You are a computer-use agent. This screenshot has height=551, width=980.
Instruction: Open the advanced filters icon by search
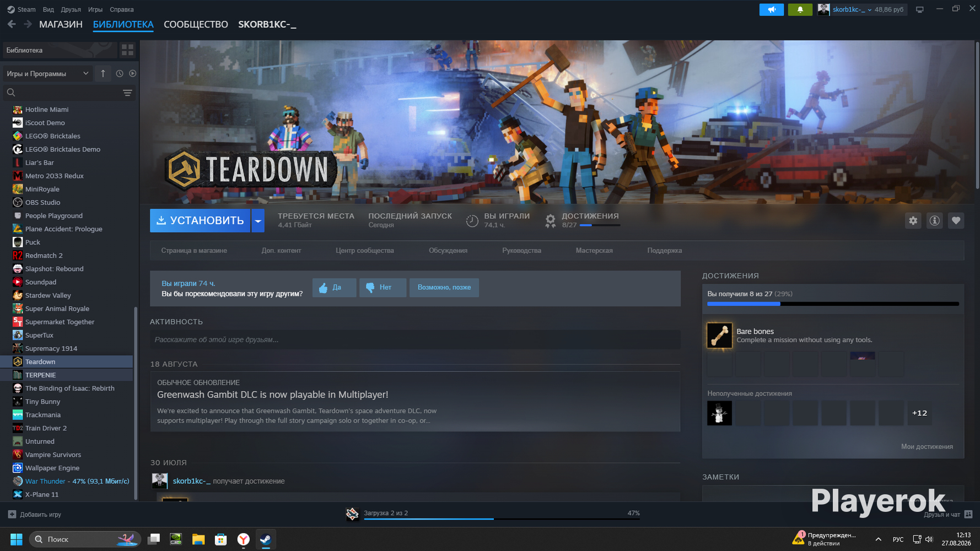coord(127,93)
